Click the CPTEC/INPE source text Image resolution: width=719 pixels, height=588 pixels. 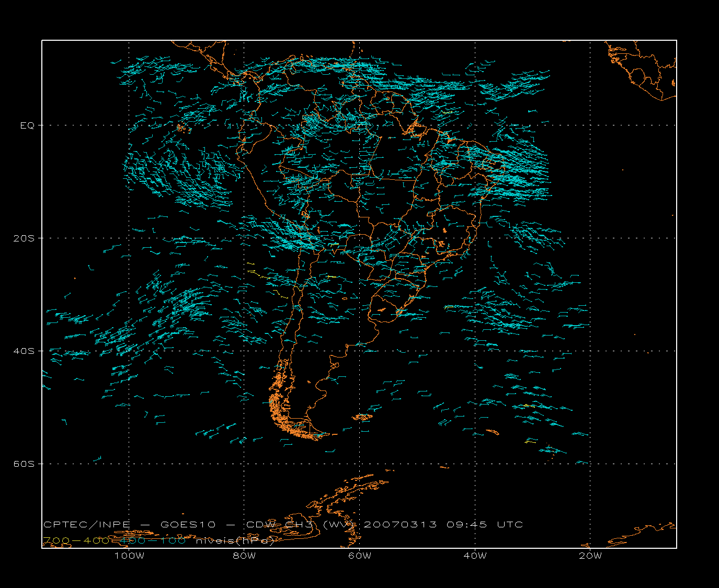pos(87,525)
